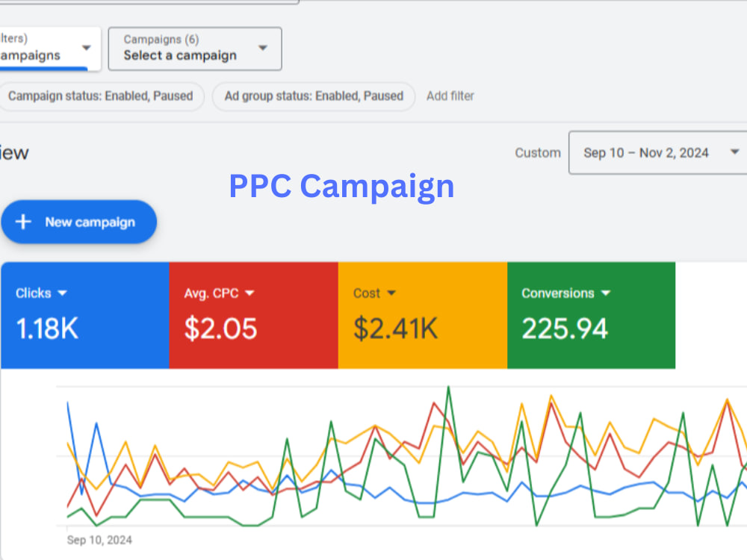
Task: Click the $2.05 average CPC value
Action: pyautogui.click(x=220, y=329)
